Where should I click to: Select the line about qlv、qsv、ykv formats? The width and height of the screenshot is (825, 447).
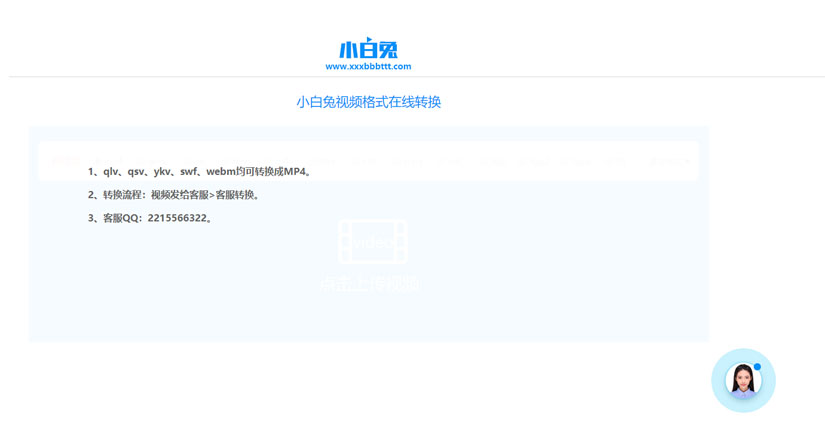coord(200,171)
